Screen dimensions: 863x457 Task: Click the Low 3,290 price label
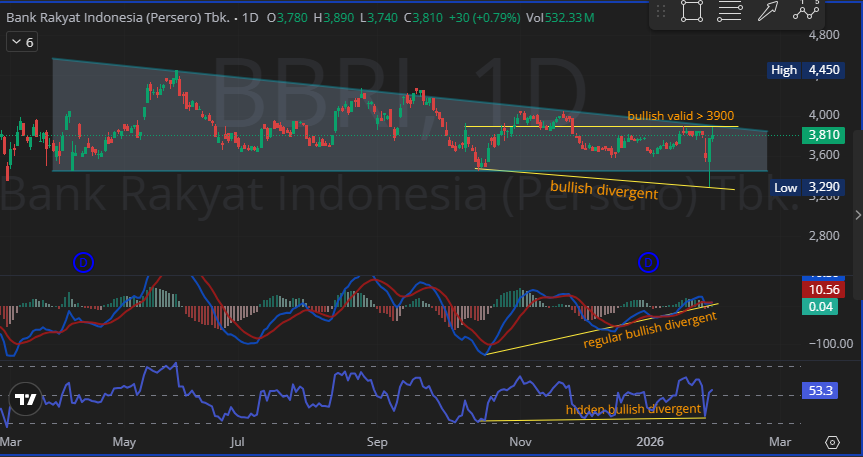point(807,187)
